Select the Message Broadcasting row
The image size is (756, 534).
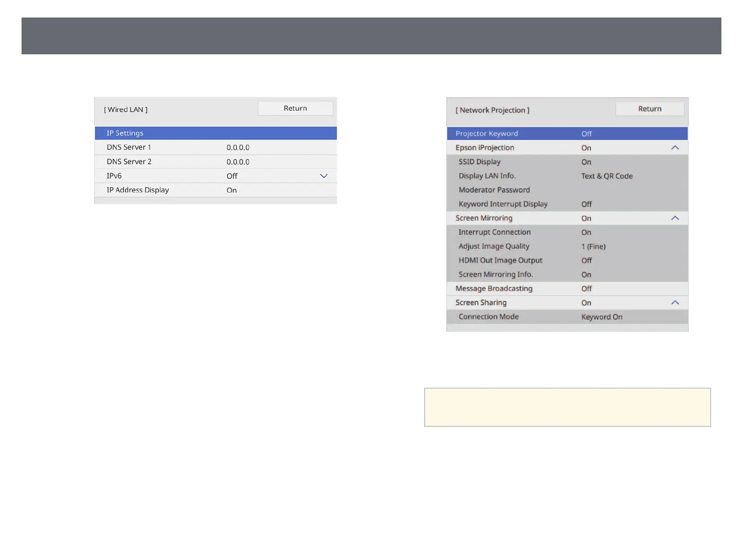(567, 289)
